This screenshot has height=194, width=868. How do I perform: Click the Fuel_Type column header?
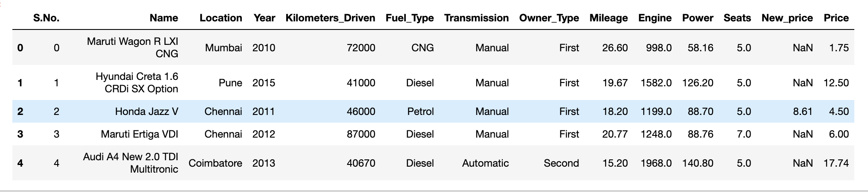coord(409,18)
